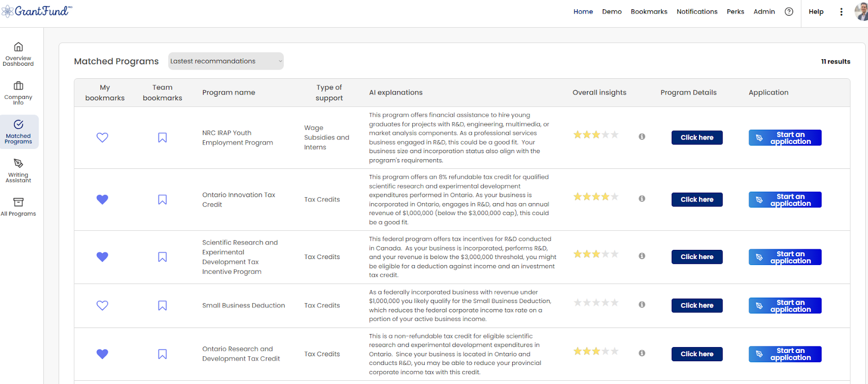Open info icon for Ontario Innovation Tax Credit
This screenshot has height=384, width=868.
click(x=642, y=199)
